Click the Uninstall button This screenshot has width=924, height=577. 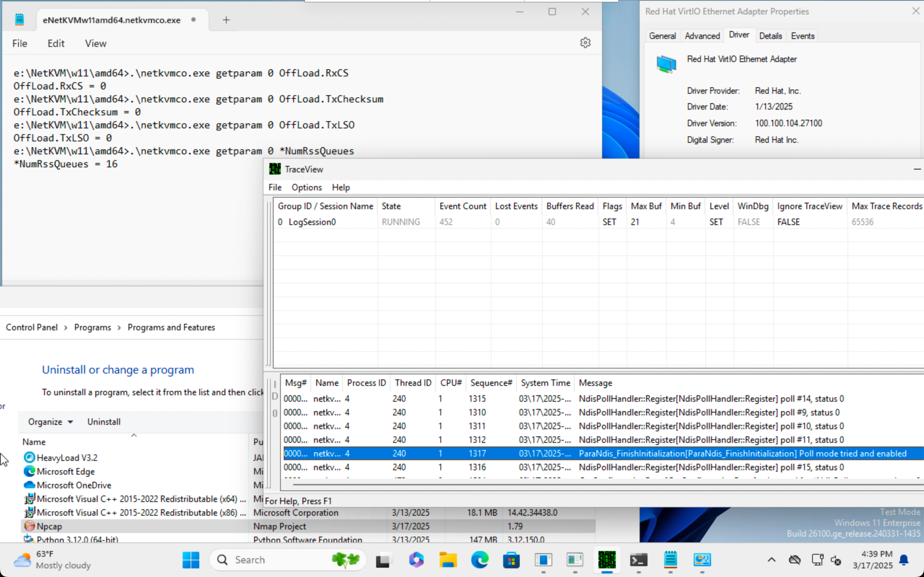click(104, 422)
